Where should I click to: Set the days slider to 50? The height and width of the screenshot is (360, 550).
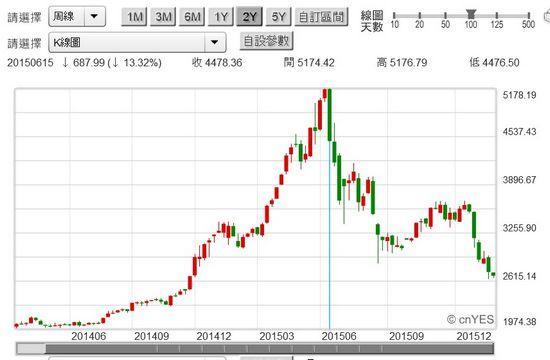[x=445, y=15]
